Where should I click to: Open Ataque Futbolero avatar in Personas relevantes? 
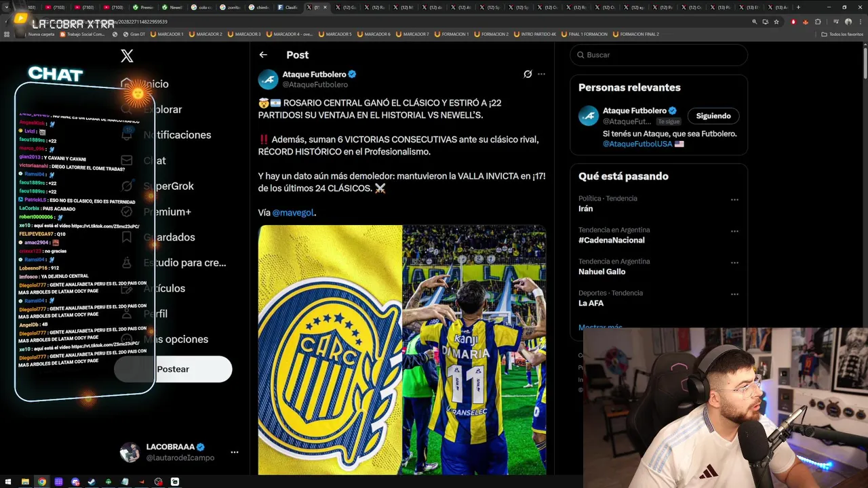point(589,116)
